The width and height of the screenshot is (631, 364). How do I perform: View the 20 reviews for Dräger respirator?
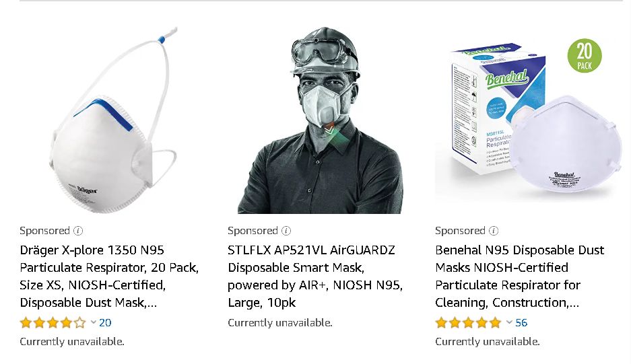pyautogui.click(x=105, y=322)
